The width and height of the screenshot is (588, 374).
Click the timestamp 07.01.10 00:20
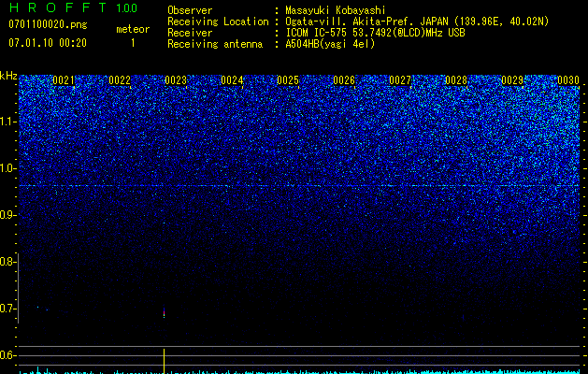tap(48, 43)
